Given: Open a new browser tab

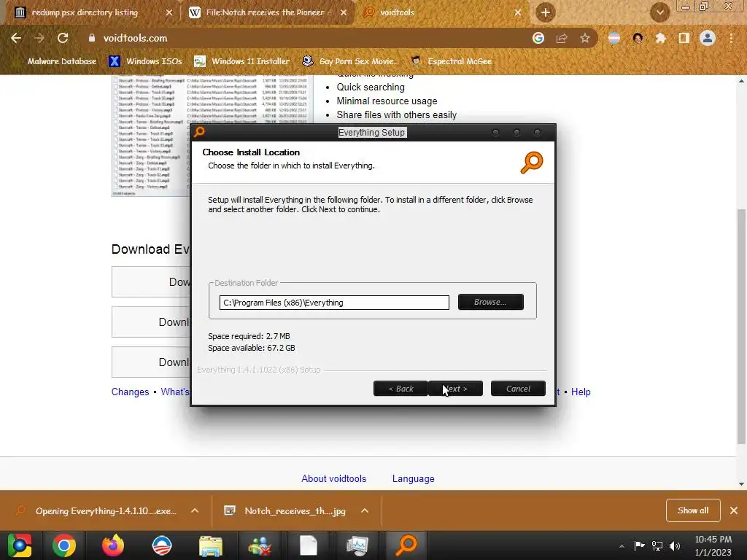Looking at the screenshot, I should click(546, 12).
